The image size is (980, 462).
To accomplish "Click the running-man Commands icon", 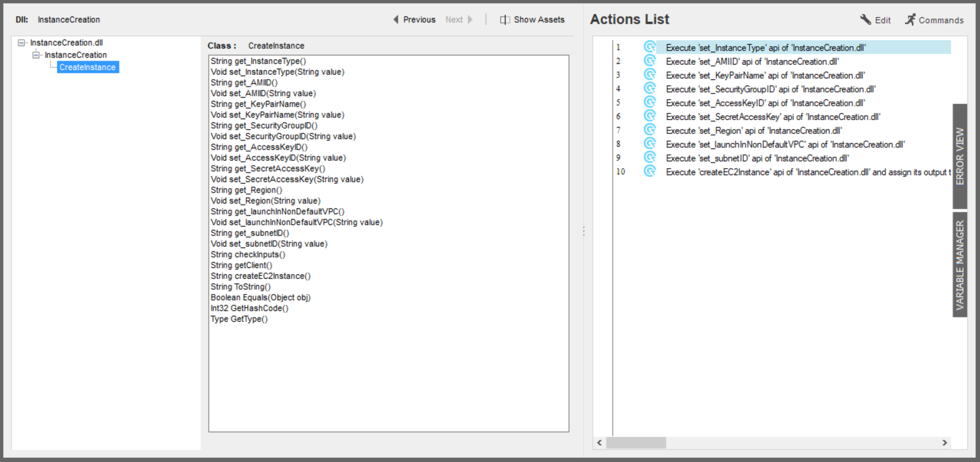I will click(x=910, y=19).
